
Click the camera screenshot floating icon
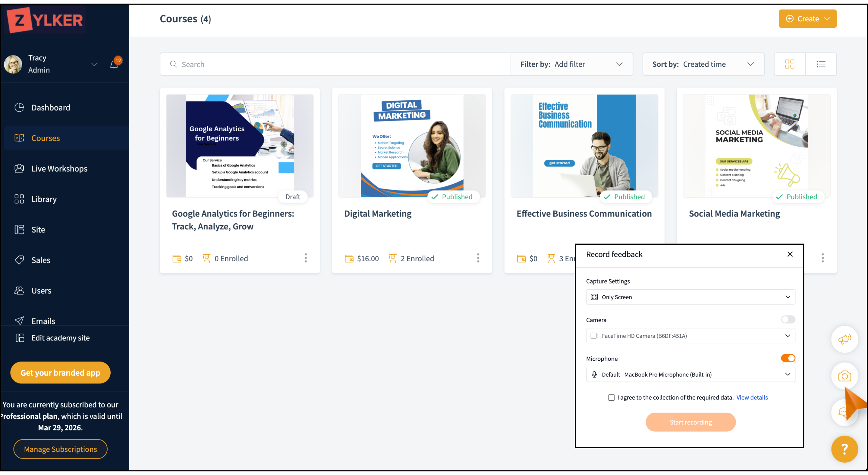pyautogui.click(x=844, y=376)
